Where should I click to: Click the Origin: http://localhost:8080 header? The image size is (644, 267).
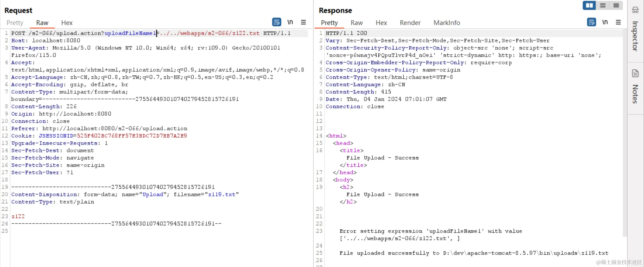(x=61, y=114)
